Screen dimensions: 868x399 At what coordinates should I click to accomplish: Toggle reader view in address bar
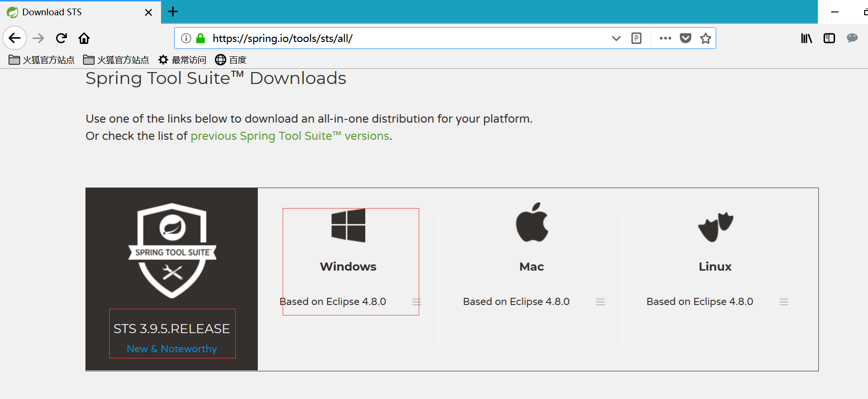(x=636, y=38)
